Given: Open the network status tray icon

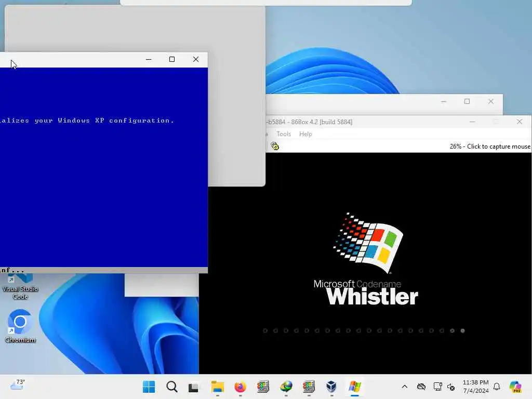Looking at the screenshot, I should [x=437, y=387].
